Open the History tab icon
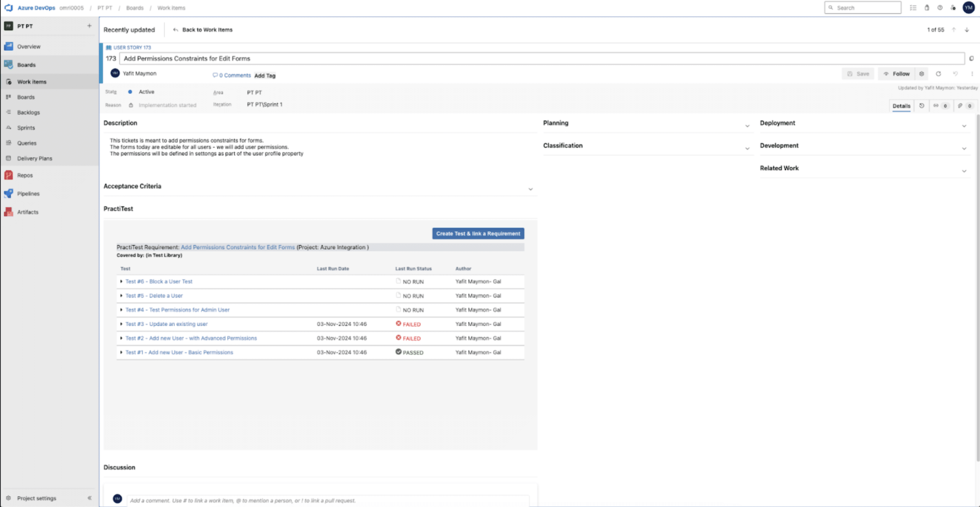 pos(922,106)
